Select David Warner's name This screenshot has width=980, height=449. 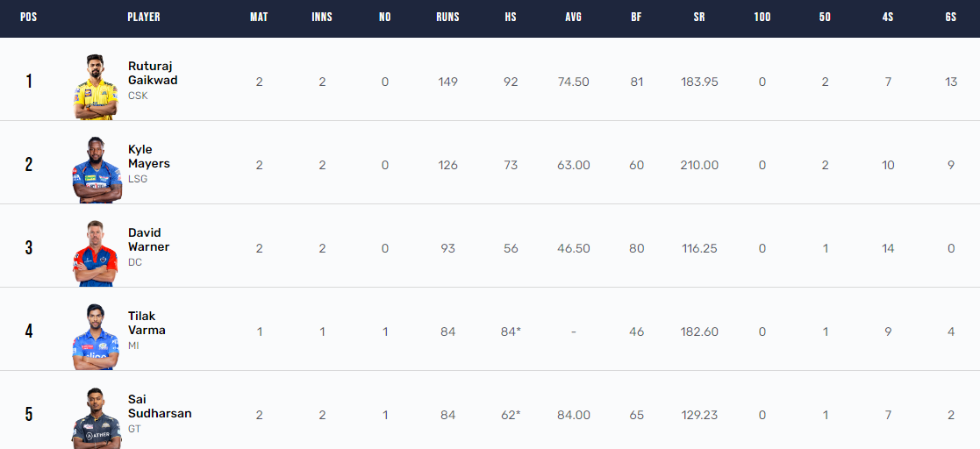[x=148, y=239]
